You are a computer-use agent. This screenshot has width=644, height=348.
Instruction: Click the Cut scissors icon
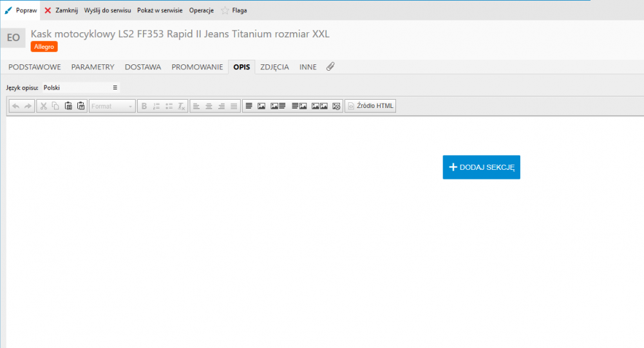(44, 106)
